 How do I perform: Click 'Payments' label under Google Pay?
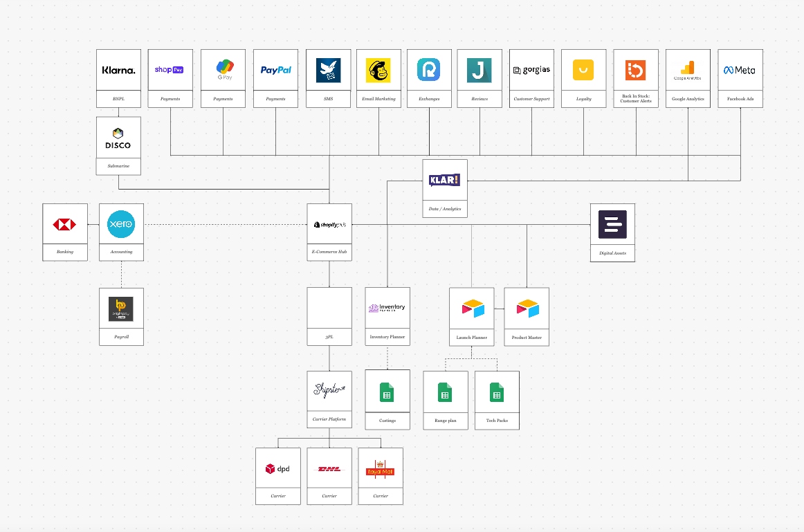pos(223,99)
